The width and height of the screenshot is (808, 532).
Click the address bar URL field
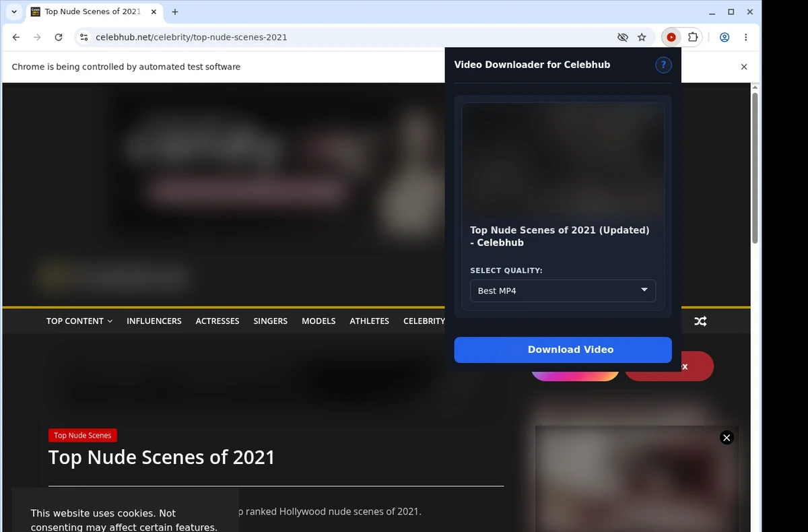(350, 38)
